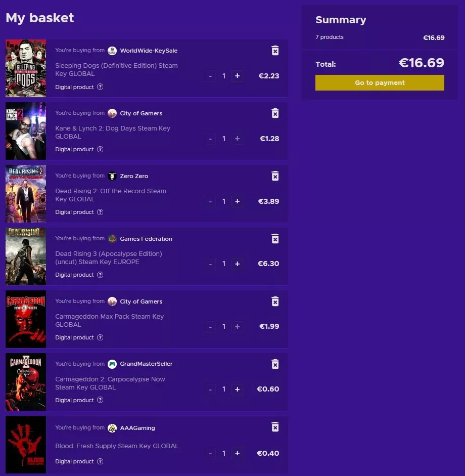Viewport: 465px width, 476px height.
Task: Click Carmageddon Max Pack cover thumbnail
Action: click(x=26, y=319)
